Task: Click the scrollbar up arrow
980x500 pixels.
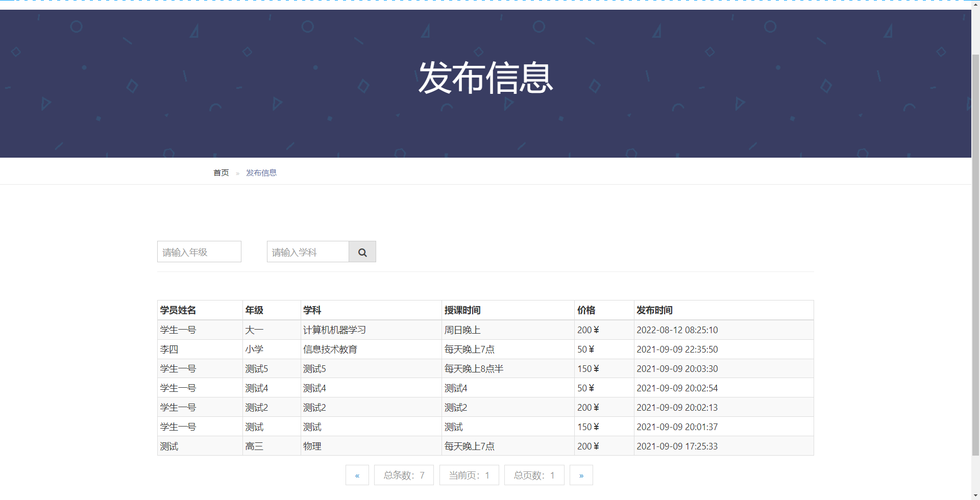Action: pos(976,4)
